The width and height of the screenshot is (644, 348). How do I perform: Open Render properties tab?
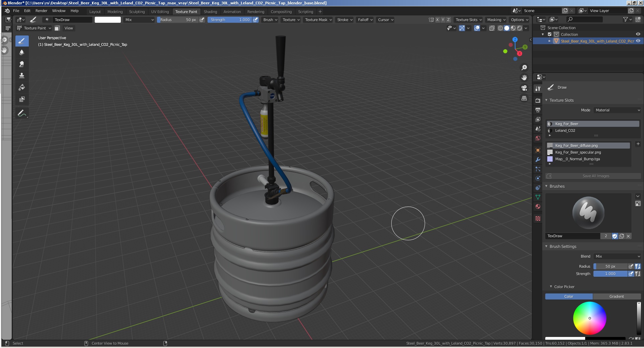click(538, 100)
